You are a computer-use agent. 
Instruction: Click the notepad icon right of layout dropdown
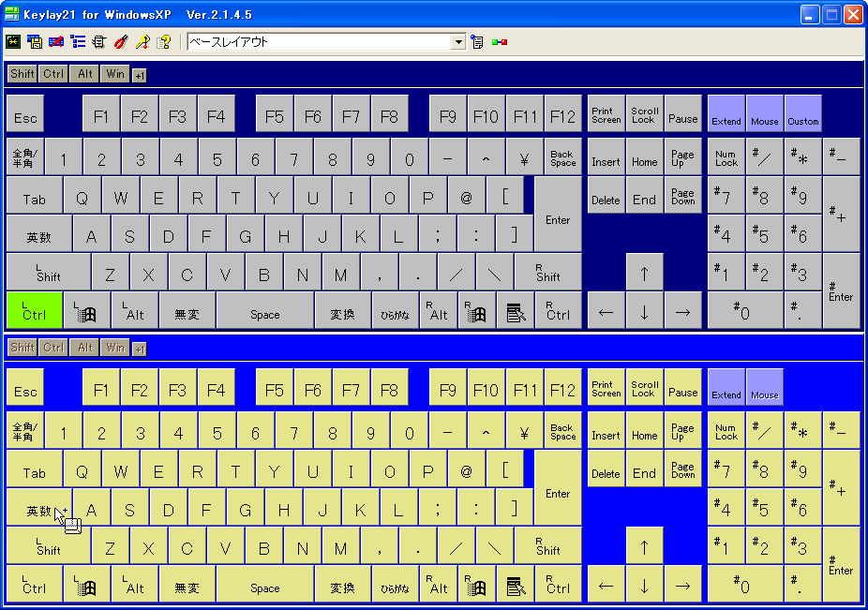tap(477, 41)
